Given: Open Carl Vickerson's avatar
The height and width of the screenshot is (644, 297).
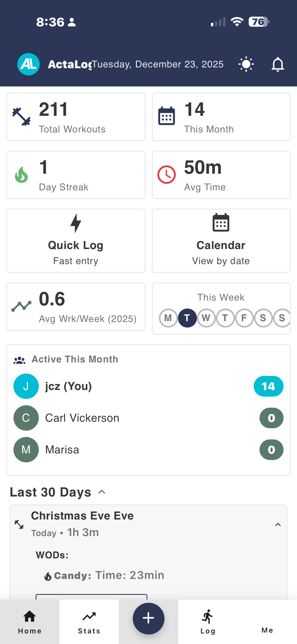Looking at the screenshot, I should click(x=26, y=418).
